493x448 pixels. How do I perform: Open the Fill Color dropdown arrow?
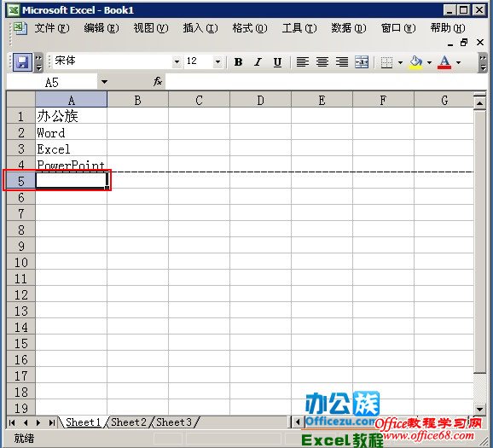coord(429,62)
